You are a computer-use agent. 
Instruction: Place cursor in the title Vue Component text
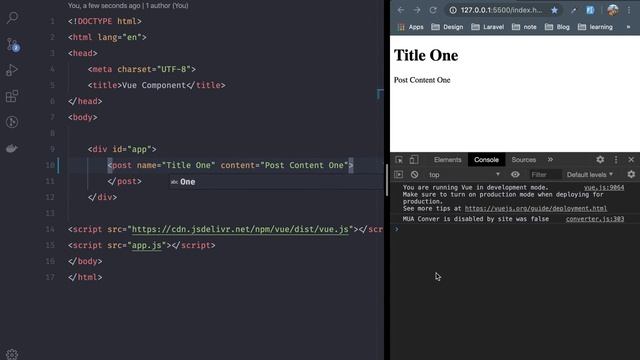click(154, 85)
